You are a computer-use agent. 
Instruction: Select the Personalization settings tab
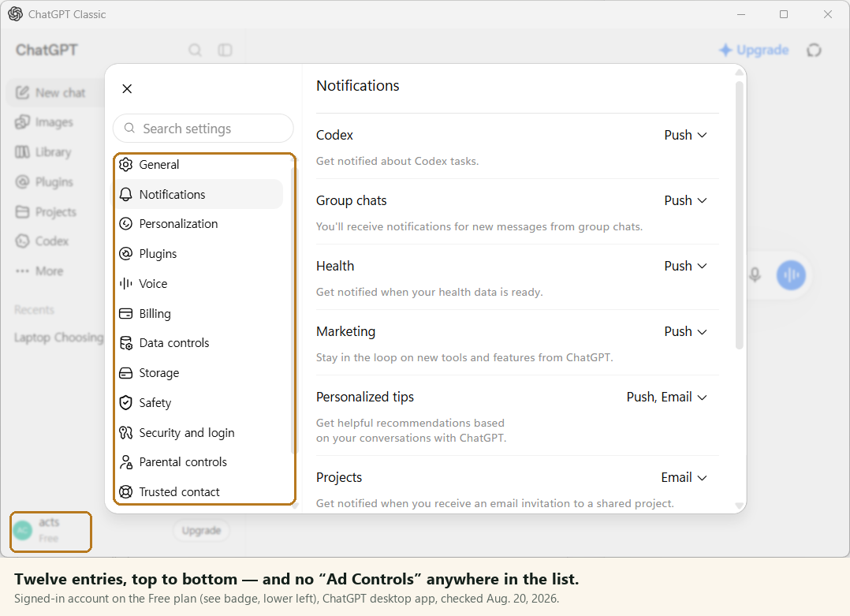tap(199, 224)
